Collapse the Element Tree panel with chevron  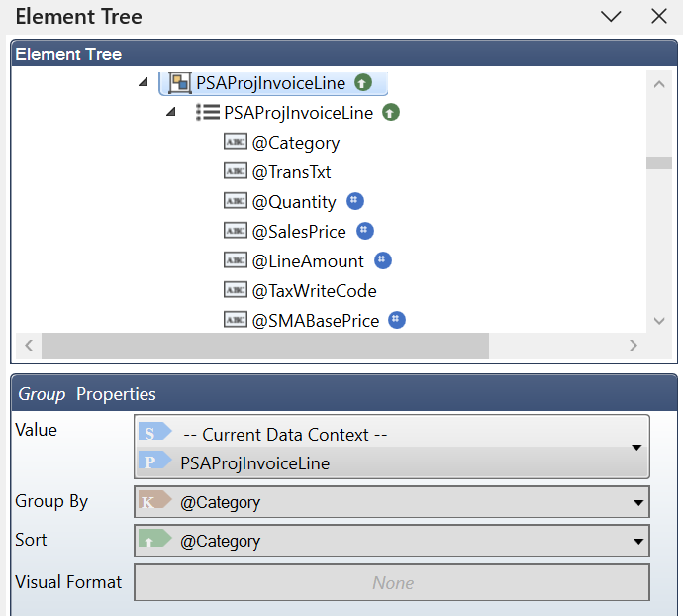(611, 17)
